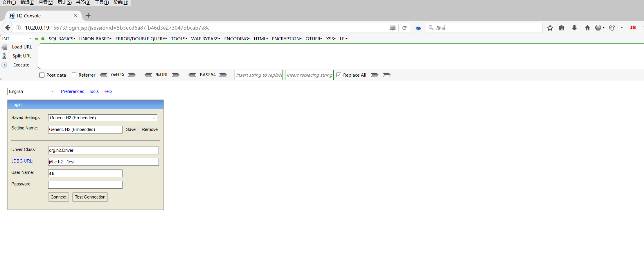Click the green minus HackBar icon

pyautogui.click(x=37, y=39)
